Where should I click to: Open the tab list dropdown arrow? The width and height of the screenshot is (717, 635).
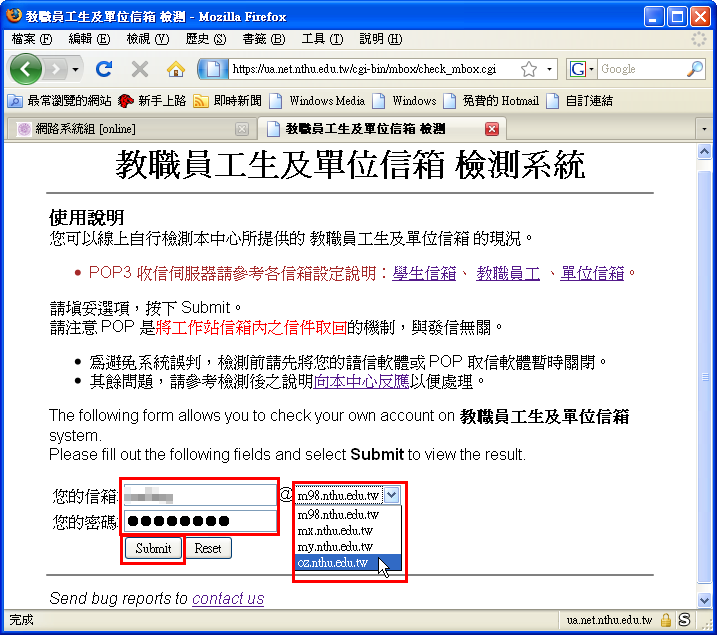(704, 129)
